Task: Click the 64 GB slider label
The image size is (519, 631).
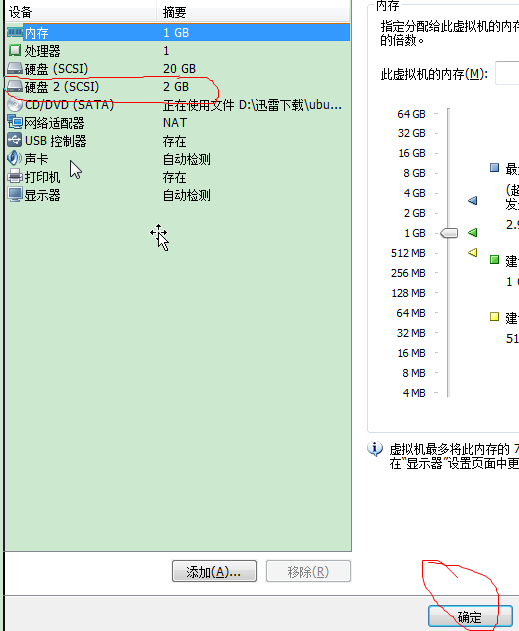Action: pos(411,114)
